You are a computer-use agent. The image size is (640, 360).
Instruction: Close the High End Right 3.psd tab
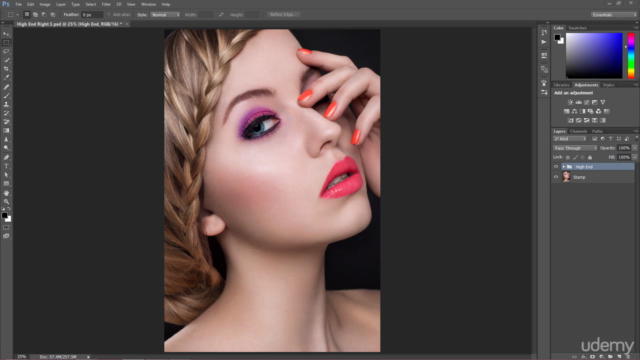(x=127, y=24)
